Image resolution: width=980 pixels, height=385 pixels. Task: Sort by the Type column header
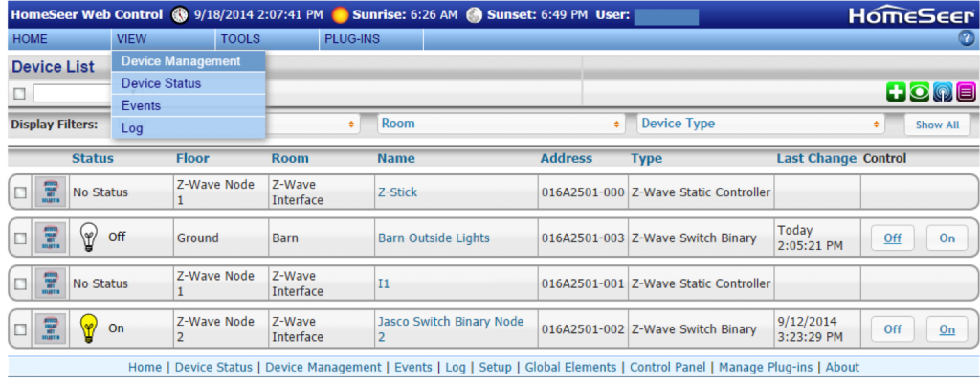coord(646,158)
